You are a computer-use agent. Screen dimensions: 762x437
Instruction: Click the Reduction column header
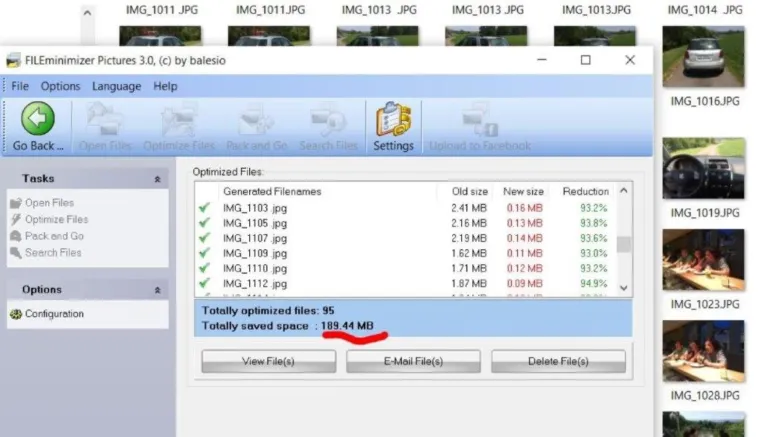coord(586,192)
